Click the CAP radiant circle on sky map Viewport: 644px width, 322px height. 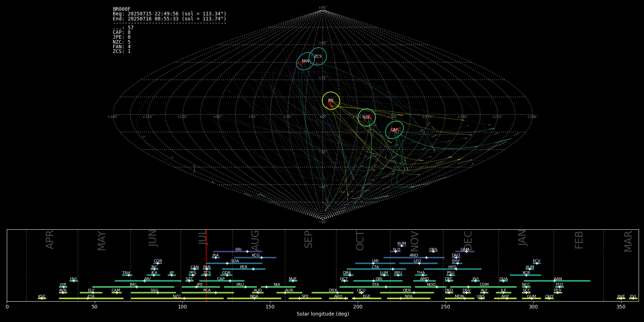(394, 130)
